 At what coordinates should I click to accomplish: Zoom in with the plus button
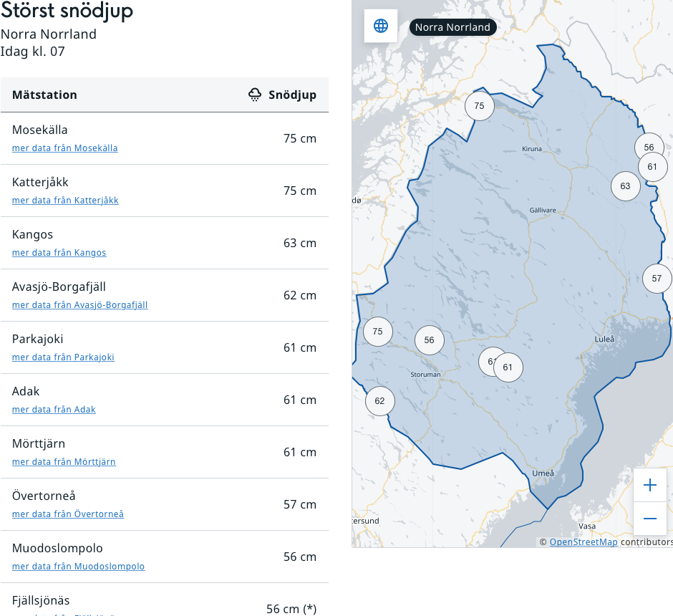point(649,486)
